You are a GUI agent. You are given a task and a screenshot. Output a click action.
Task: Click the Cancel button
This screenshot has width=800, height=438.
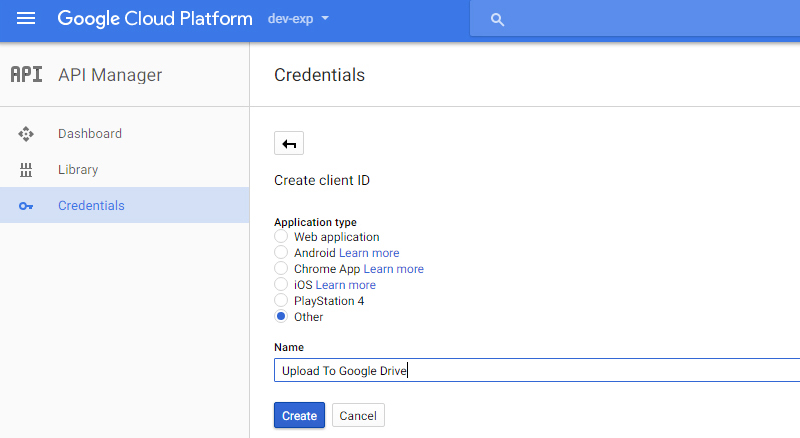[x=358, y=416]
